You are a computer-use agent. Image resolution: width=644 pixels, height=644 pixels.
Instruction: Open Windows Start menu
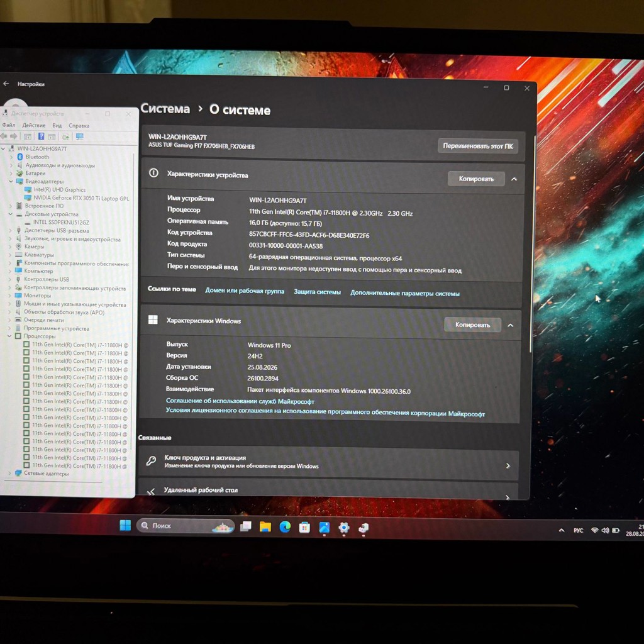pyautogui.click(x=125, y=525)
